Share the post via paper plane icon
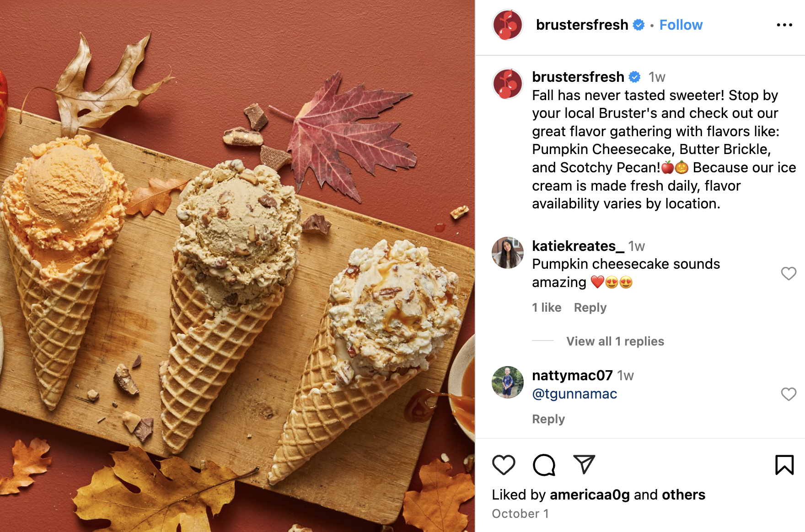The height and width of the screenshot is (532, 805). [x=584, y=464]
